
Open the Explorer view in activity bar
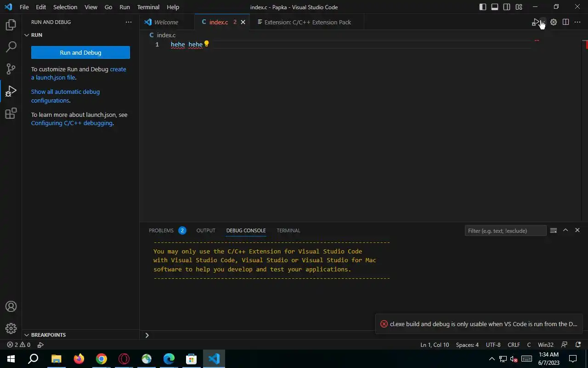click(x=11, y=24)
